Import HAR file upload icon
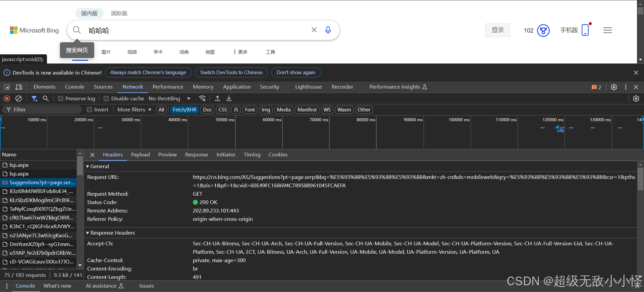This screenshot has width=644, height=292. (217, 99)
